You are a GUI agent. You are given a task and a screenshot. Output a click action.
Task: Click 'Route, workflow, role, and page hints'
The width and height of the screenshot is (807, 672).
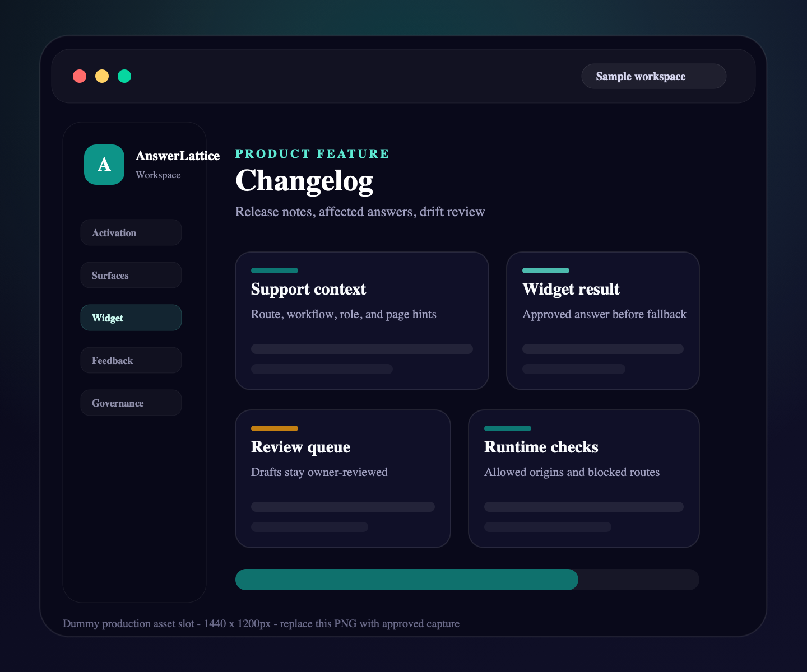344,314
